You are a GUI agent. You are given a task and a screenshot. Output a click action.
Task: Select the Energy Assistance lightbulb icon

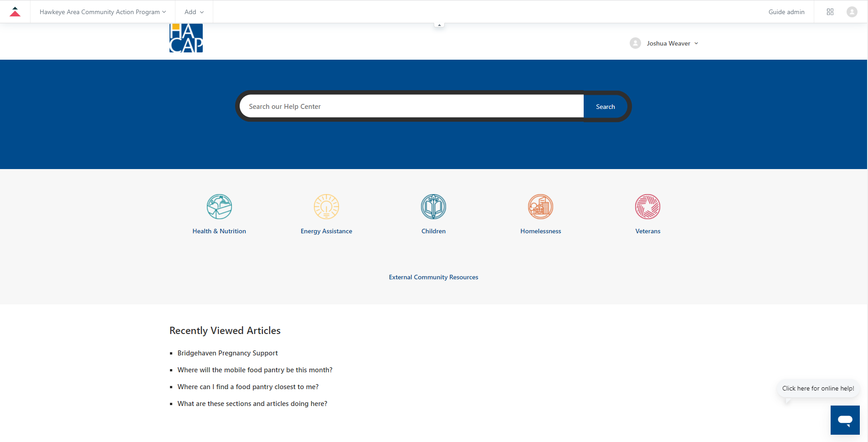[326, 207]
